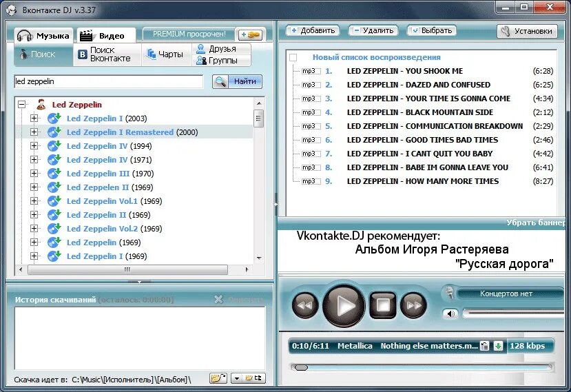Click disc icon for Led Zeppelin Vol.1 (1969)
The width and height of the screenshot is (571, 392).
click(x=54, y=201)
